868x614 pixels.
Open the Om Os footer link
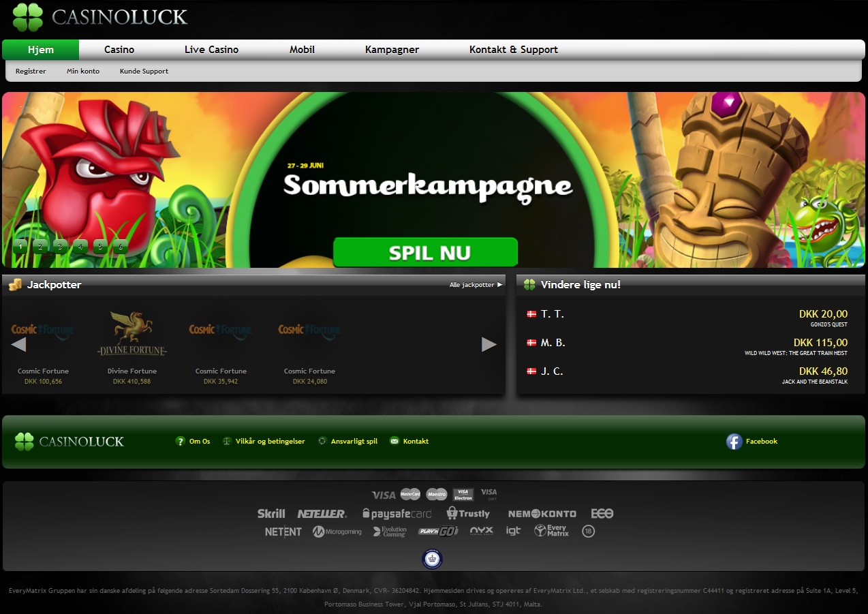(193, 442)
